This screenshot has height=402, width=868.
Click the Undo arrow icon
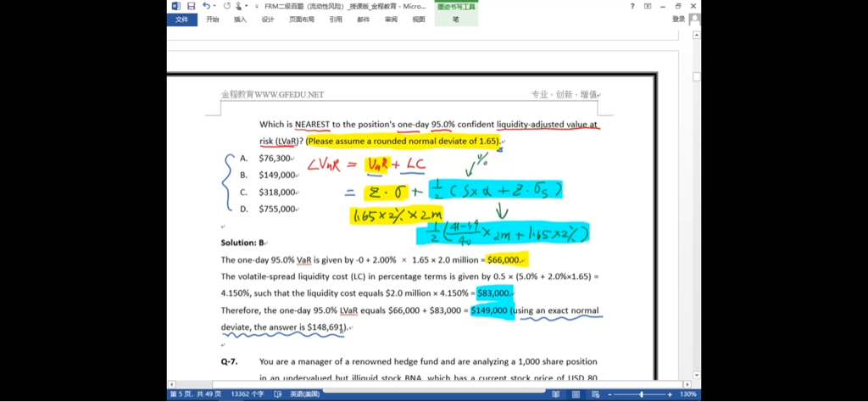pyautogui.click(x=206, y=6)
